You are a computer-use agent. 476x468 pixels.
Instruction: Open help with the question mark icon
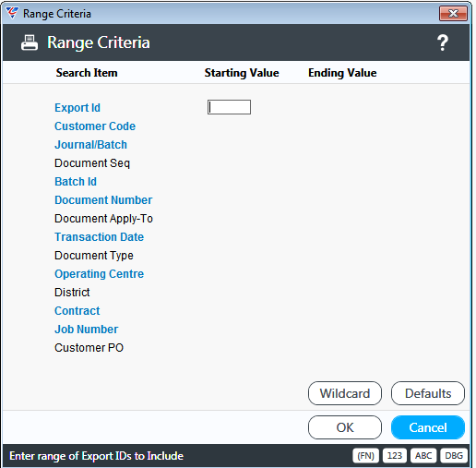point(443,42)
